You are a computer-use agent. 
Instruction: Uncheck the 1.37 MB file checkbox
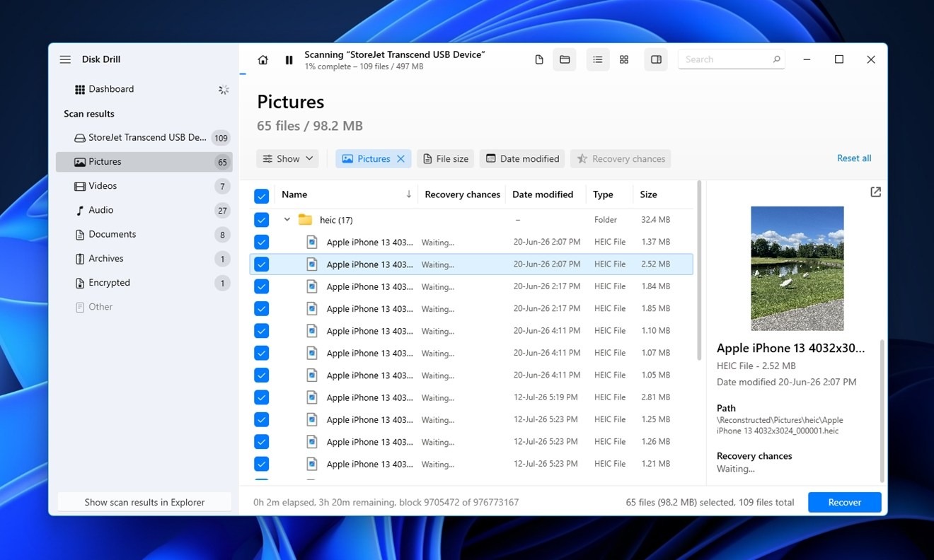pyautogui.click(x=261, y=242)
